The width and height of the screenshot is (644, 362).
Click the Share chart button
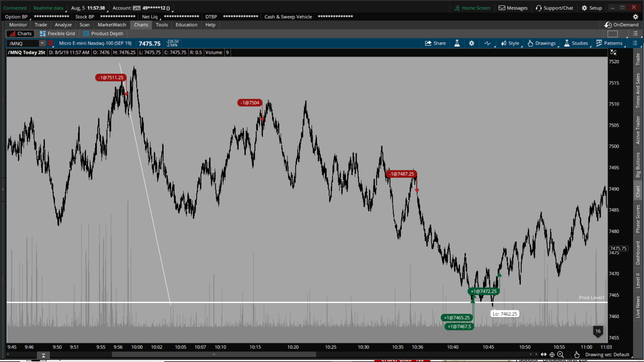click(x=435, y=43)
